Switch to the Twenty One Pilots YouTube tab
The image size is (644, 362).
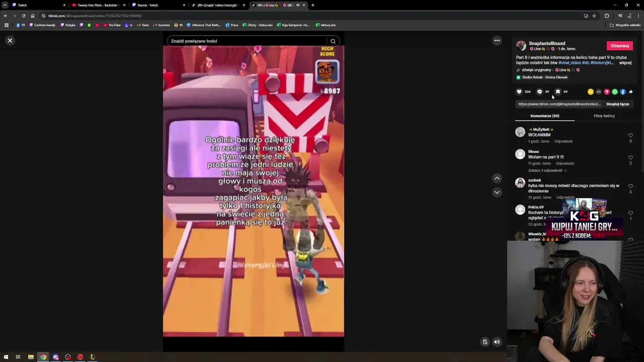(98, 5)
